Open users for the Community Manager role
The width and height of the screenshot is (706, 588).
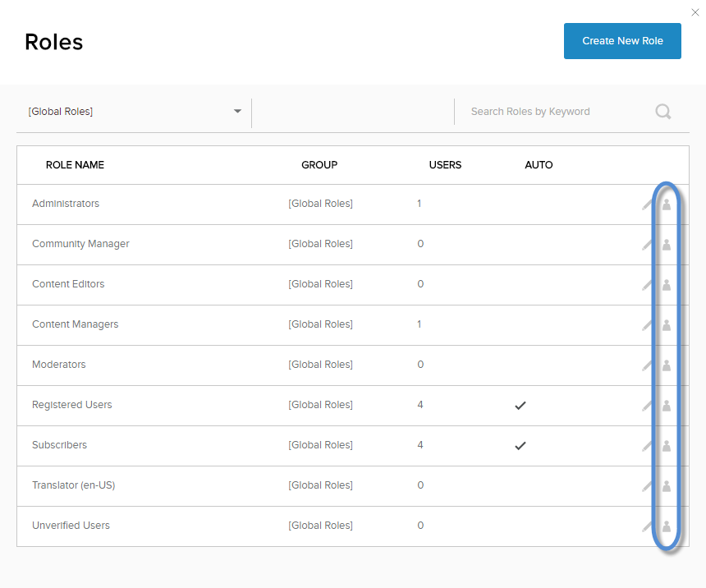(x=667, y=245)
